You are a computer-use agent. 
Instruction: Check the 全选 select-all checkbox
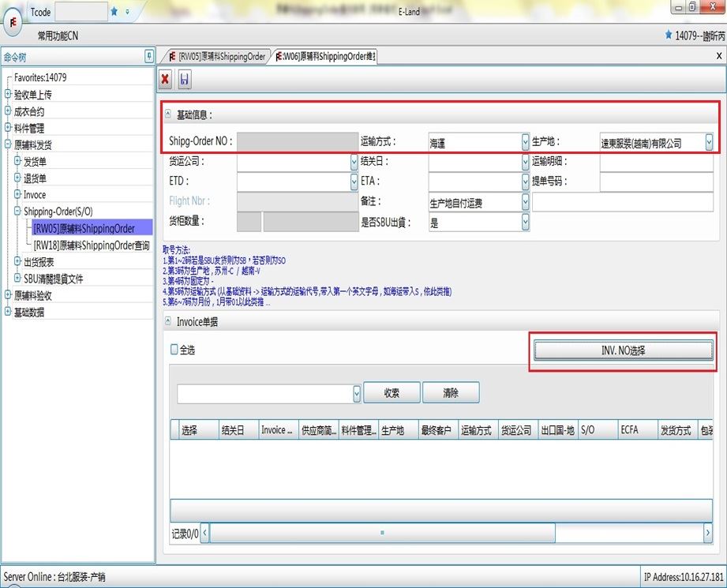(x=174, y=349)
